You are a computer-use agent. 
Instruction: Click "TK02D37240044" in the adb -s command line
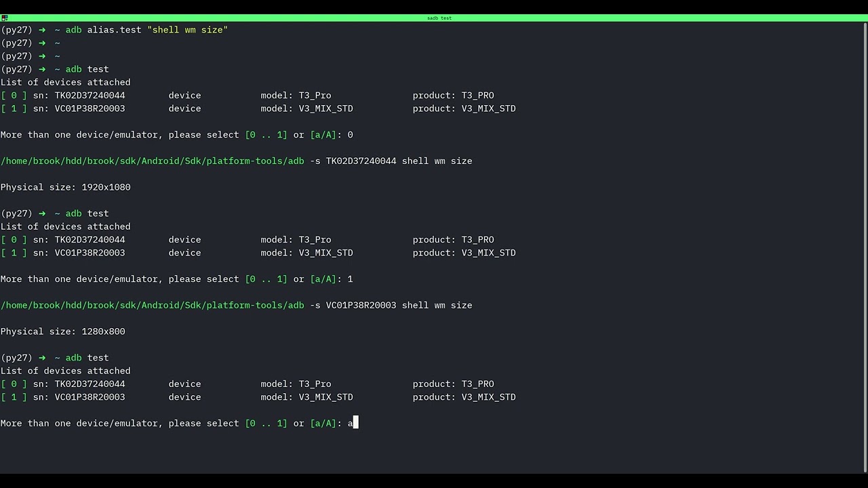coord(361,161)
